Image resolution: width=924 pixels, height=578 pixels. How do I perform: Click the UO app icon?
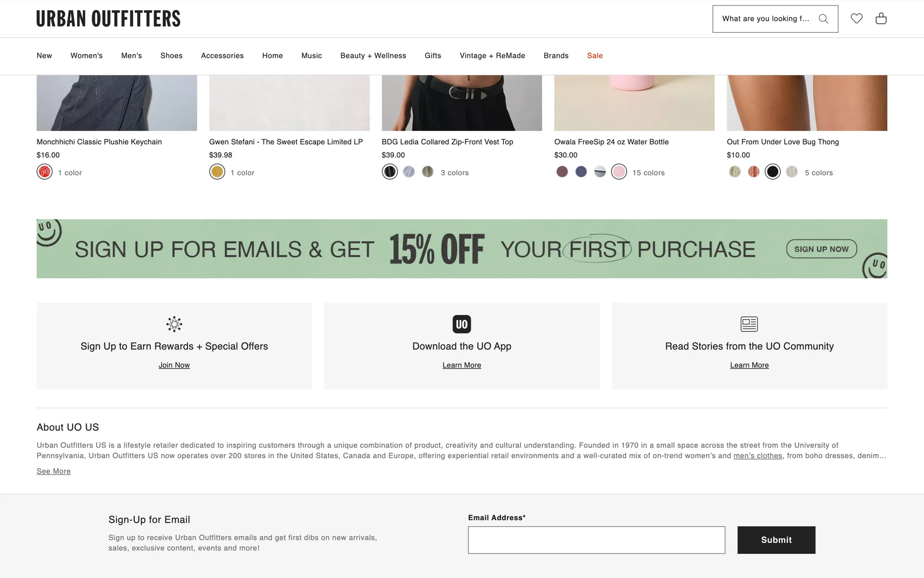click(x=462, y=324)
